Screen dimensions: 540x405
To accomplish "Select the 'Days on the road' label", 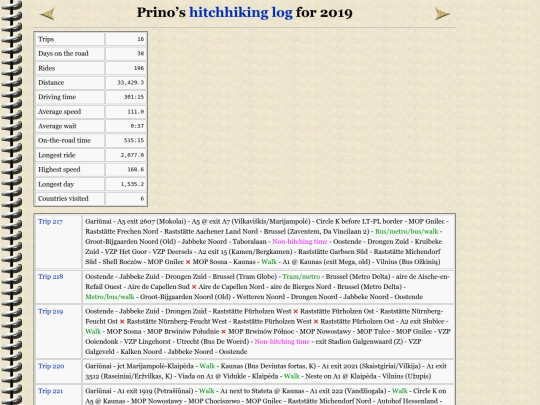I will coord(63,53).
